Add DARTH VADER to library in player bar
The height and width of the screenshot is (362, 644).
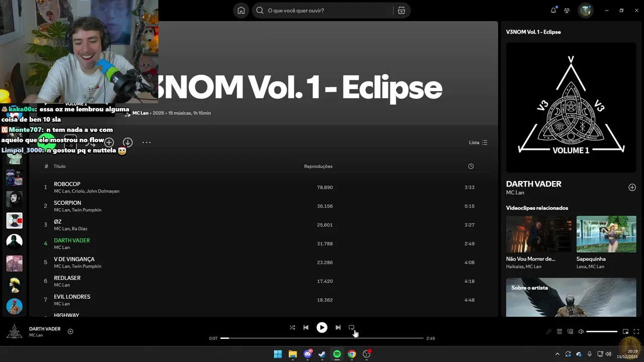point(70,332)
